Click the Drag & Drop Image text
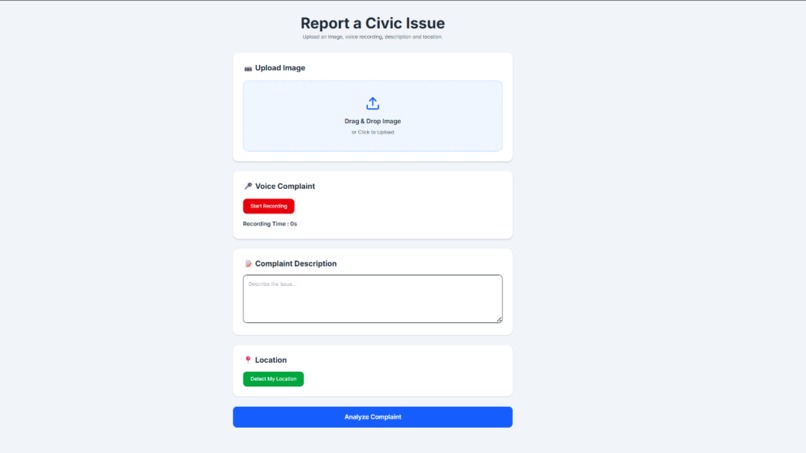 (373, 121)
